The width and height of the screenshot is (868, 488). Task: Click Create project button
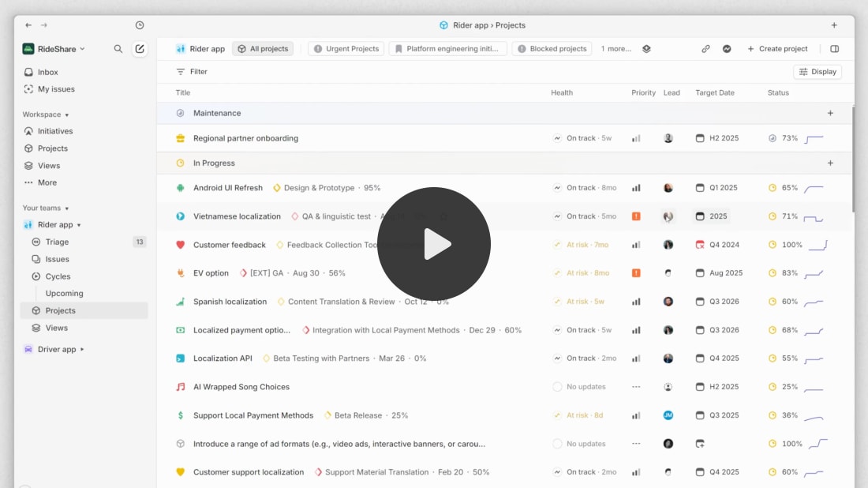777,49
